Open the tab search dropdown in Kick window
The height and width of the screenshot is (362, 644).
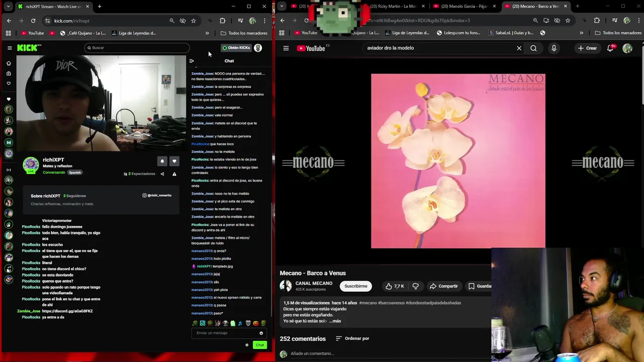(x=8, y=7)
